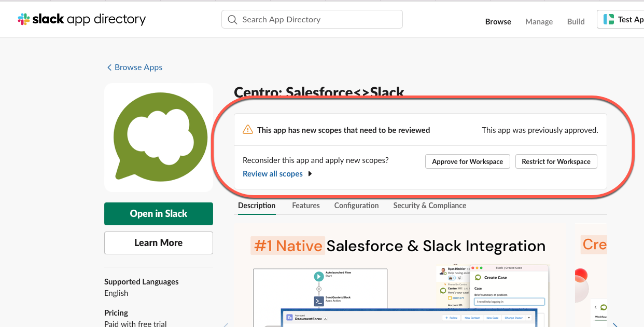Click the Test workspace icon

608,20
